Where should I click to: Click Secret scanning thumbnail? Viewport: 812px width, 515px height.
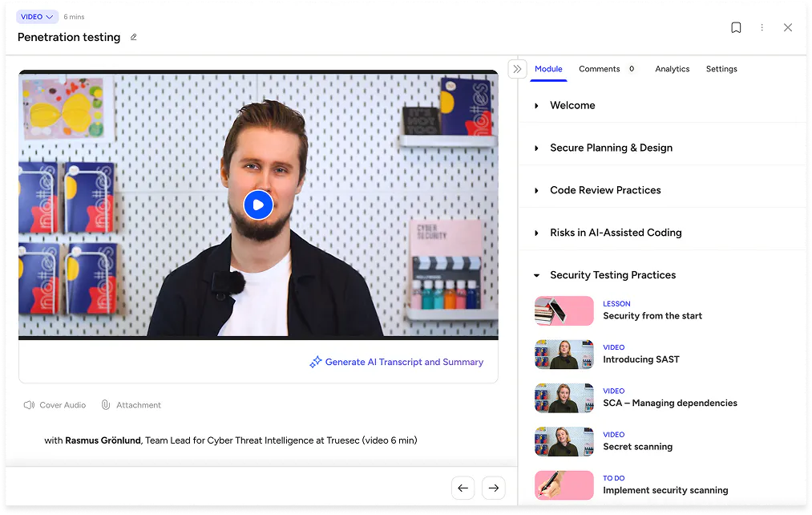point(564,441)
